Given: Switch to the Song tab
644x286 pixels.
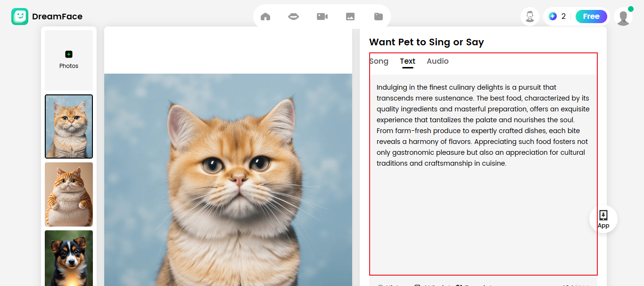Looking at the screenshot, I should click(x=379, y=61).
